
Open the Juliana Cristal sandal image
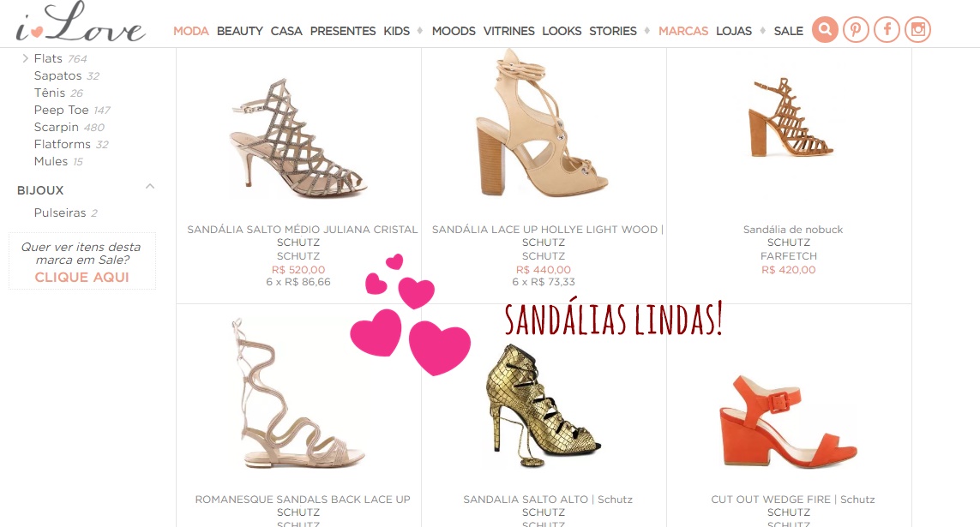(x=298, y=137)
